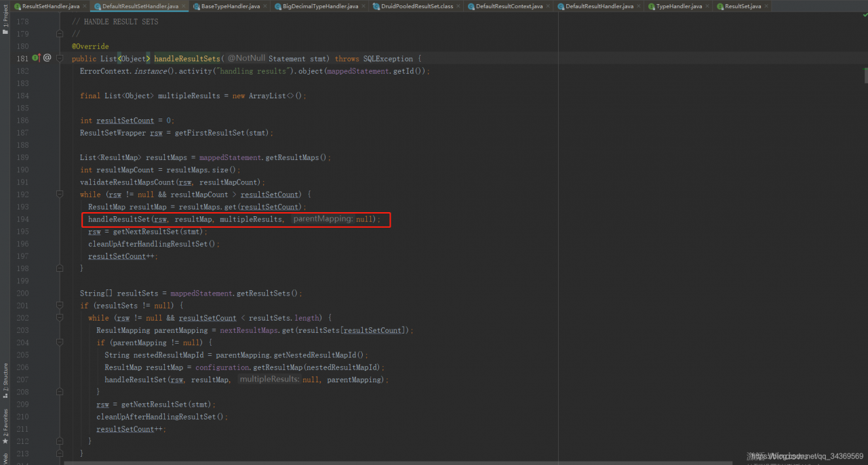This screenshot has height=465, width=868.
Task: Close the DefaultResultHandler.java tab
Action: [x=639, y=6]
